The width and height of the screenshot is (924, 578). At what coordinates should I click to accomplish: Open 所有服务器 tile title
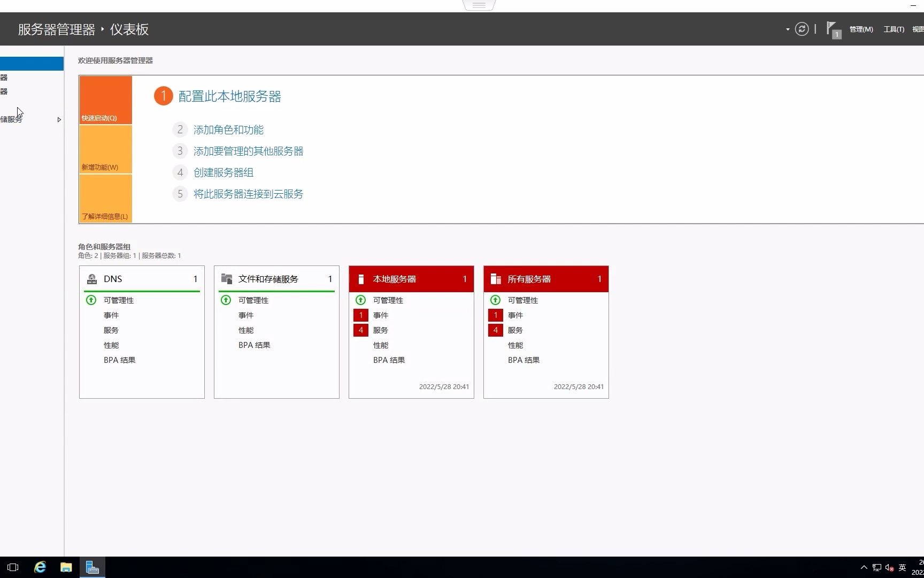tap(529, 279)
